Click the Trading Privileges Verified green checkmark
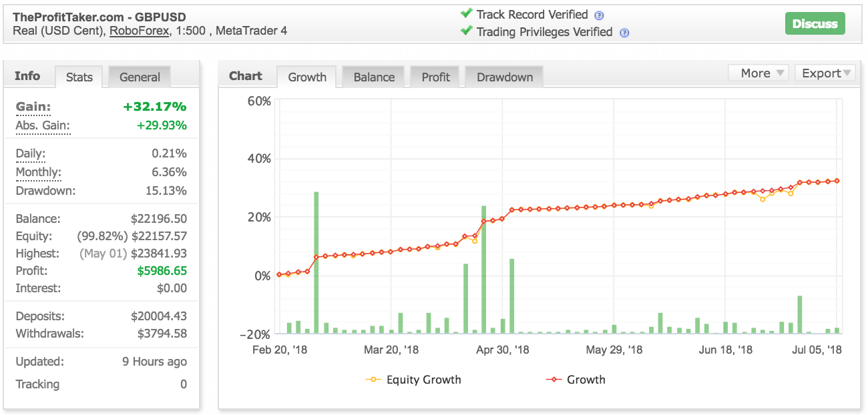 (467, 31)
